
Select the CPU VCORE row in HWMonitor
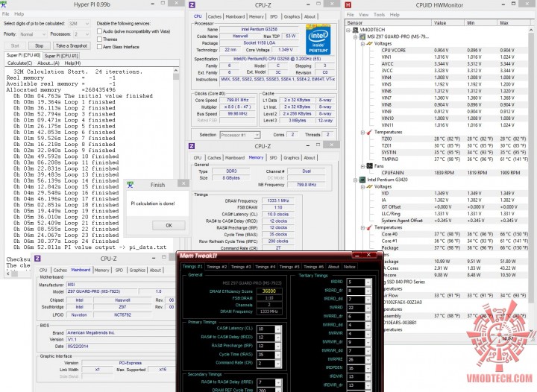(436, 50)
